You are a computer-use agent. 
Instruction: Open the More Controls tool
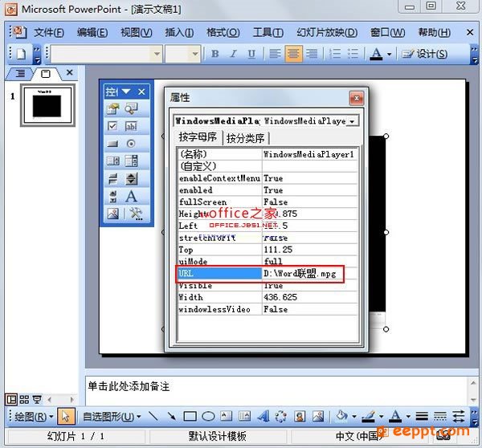point(136,214)
